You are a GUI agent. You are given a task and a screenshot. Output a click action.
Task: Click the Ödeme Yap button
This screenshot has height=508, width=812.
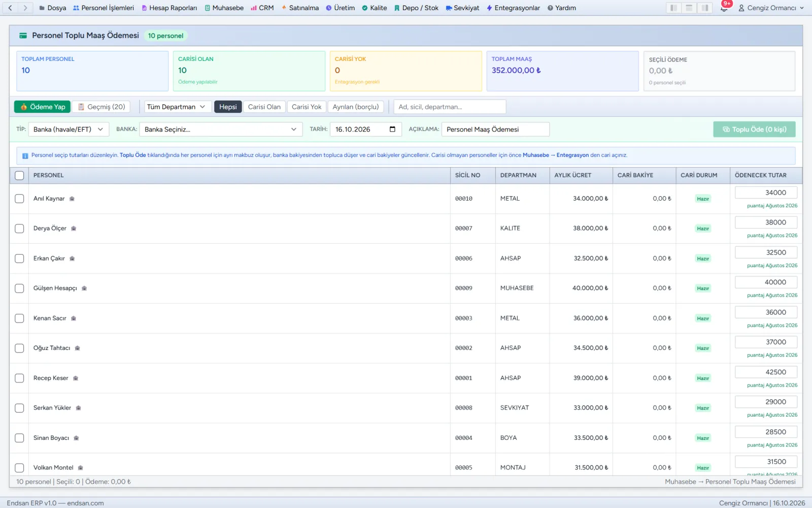43,107
